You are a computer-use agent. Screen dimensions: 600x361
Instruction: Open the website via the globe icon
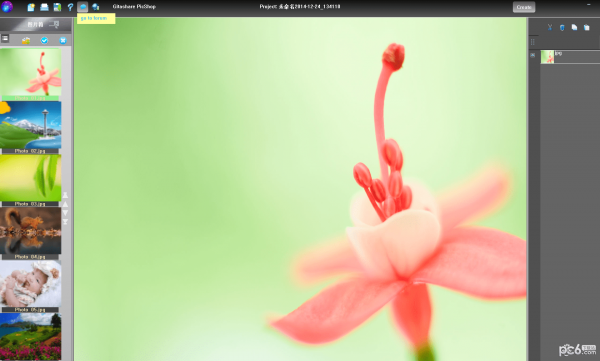click(96, 7)
